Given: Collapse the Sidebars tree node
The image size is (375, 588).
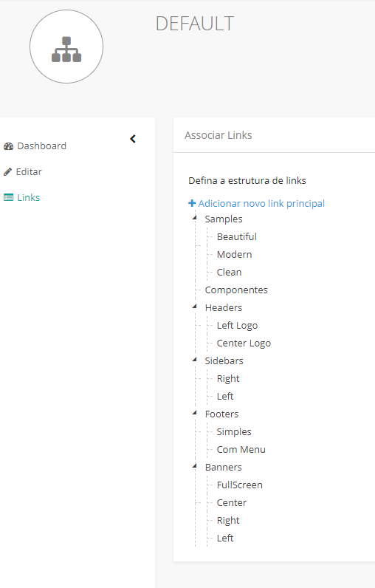Looking at the screenshot, I should (194, 360).
